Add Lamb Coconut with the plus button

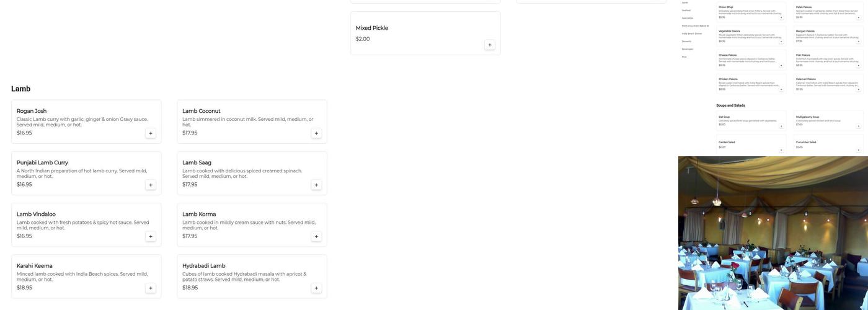316,133
